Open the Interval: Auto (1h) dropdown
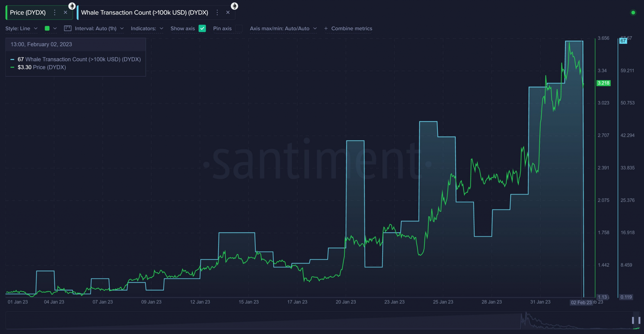 [99, 29]
